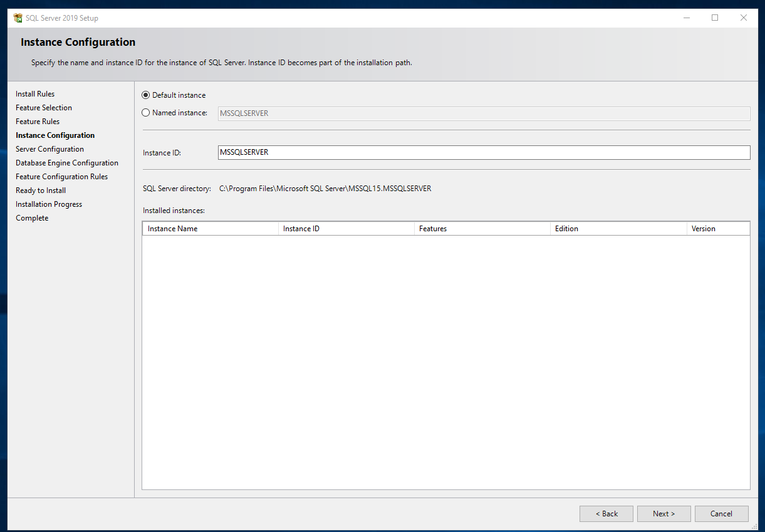
Task: Click the Installed instances label
Action: 174,211
